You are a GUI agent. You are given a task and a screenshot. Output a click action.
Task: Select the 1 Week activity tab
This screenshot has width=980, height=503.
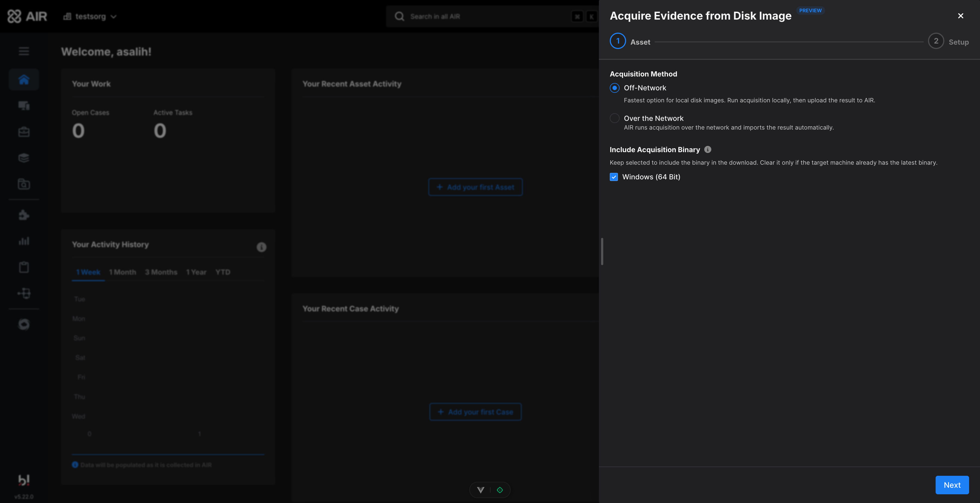(88, 272)
